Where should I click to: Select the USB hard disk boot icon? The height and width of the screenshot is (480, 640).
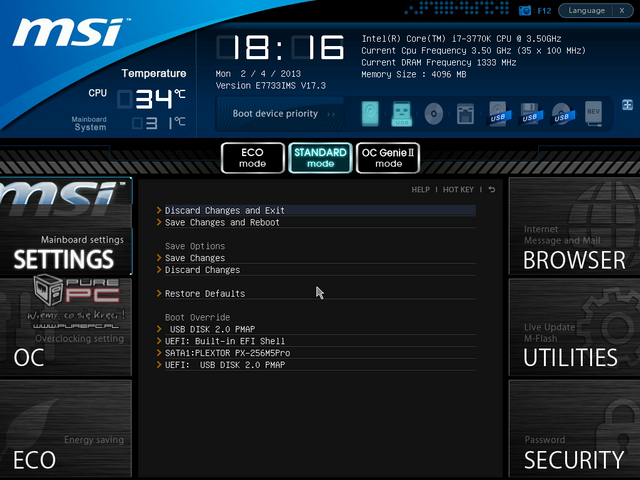[498, 113]
